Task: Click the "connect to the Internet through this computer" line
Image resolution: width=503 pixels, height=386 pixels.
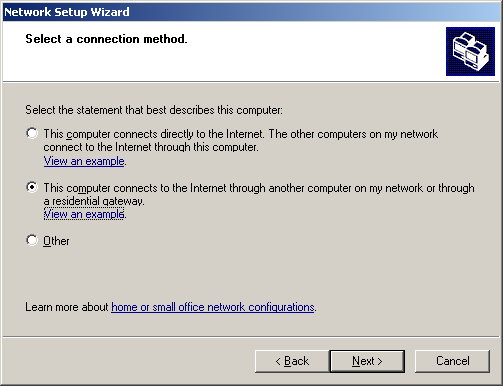Action: point(151,147)
